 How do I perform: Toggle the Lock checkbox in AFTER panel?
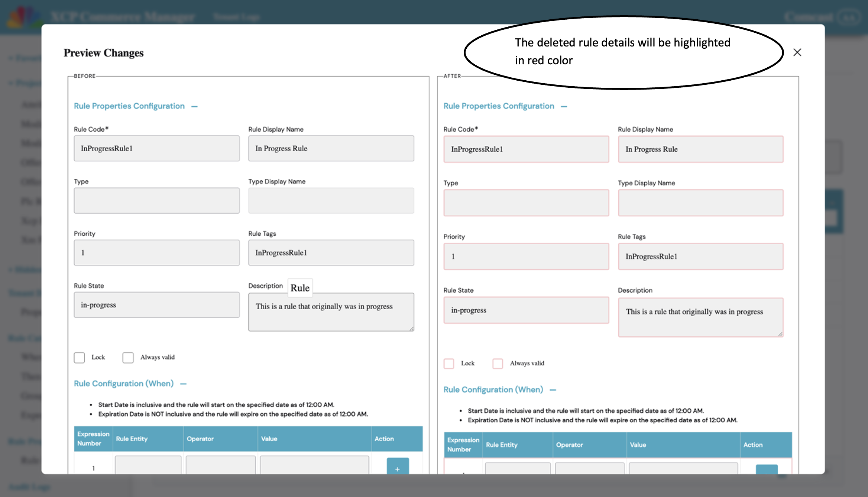449,364
